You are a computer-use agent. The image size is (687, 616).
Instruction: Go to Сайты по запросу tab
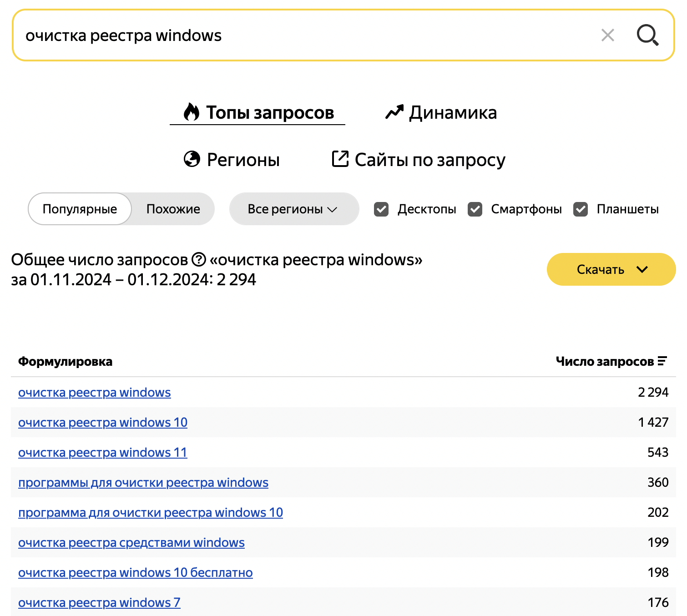(419, 160)
